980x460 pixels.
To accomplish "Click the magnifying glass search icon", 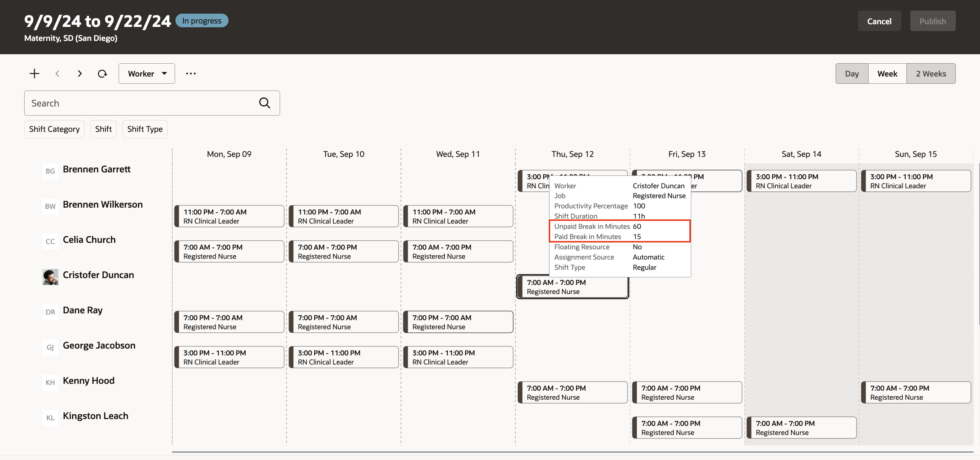I will (x=265, y=103).
